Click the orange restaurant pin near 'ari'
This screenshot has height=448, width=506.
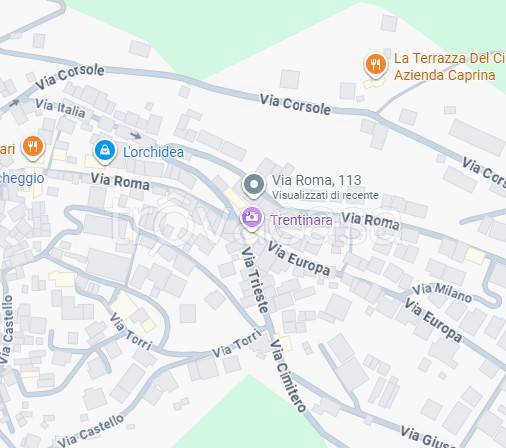[x=33, y=148]
